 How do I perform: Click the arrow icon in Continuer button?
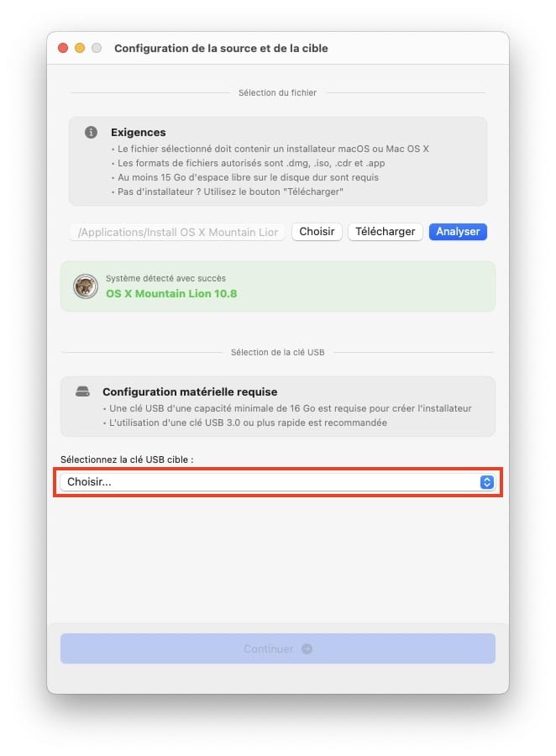[x=307, y=648]
